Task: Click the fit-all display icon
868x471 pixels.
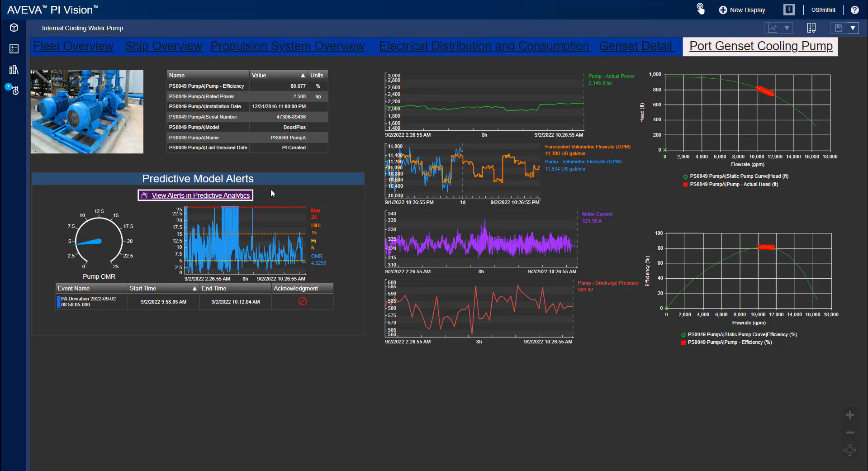Action: click(850, 450)
